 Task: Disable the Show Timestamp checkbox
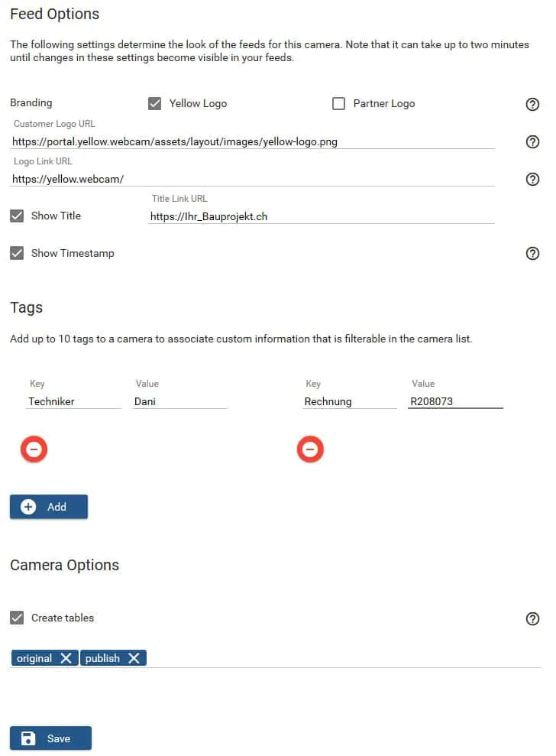(17, 253)
